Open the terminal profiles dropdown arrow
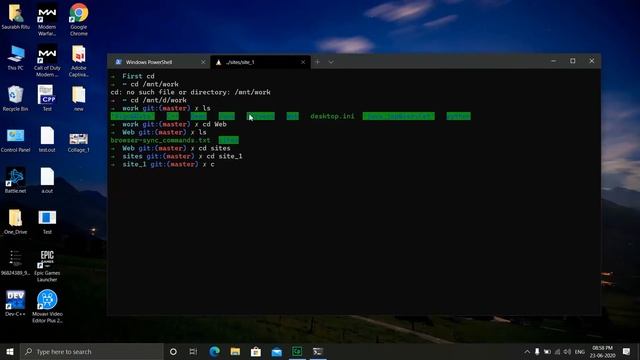 tap(331, 62)
